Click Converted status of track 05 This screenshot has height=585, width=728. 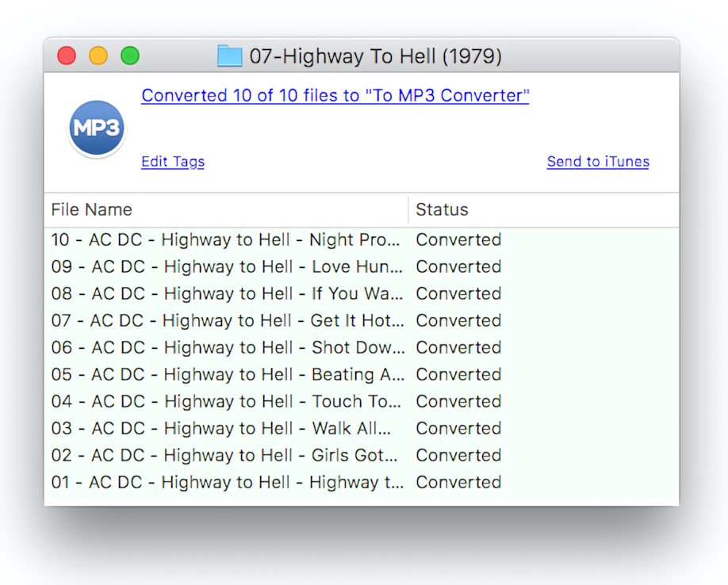pyautogui.click(x=458, y=374)
